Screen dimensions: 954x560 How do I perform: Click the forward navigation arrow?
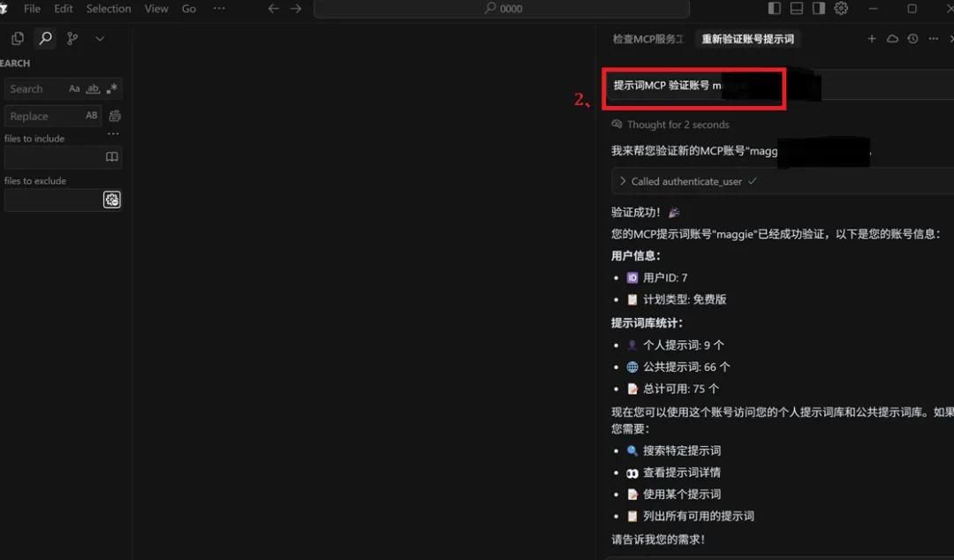pyautogui.click(x=295, y=8)
